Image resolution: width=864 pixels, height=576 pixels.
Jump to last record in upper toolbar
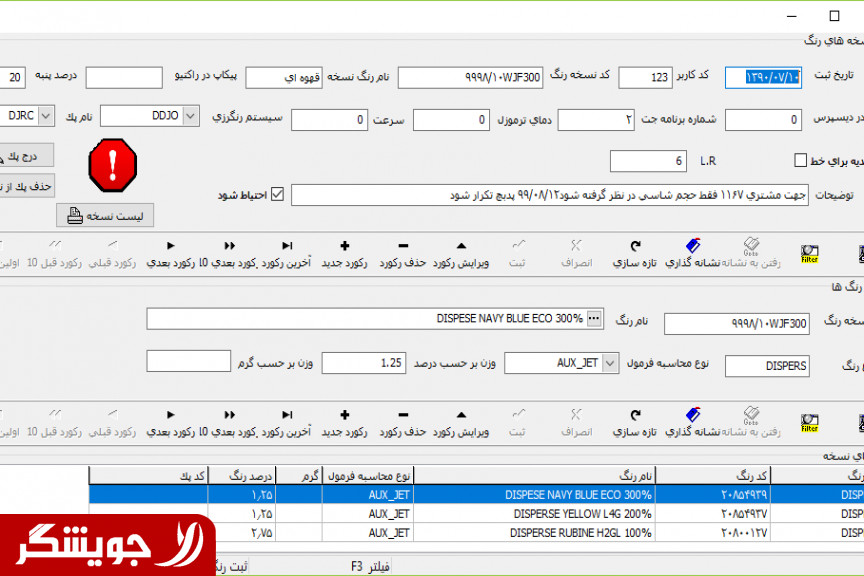point(287,252)
